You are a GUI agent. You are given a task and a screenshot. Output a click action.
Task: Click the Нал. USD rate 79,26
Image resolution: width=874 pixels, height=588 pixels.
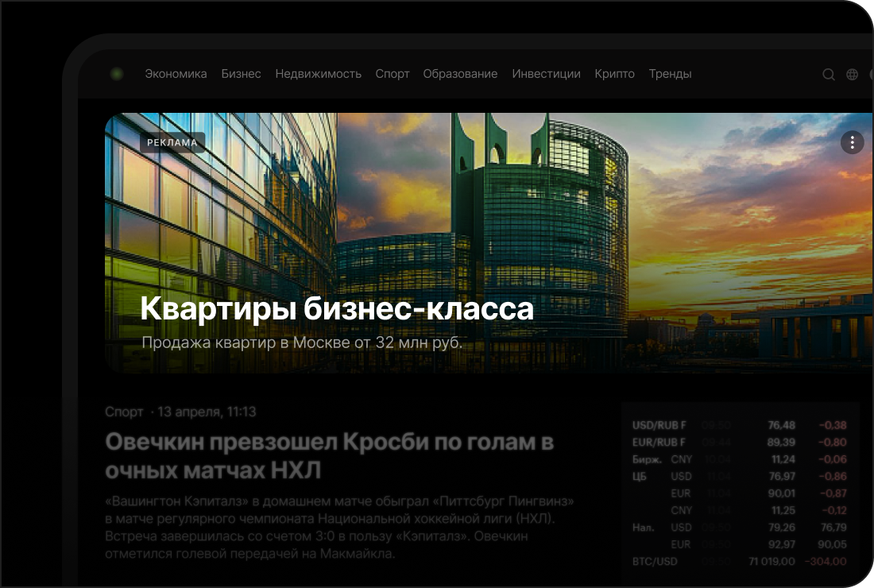782,528
